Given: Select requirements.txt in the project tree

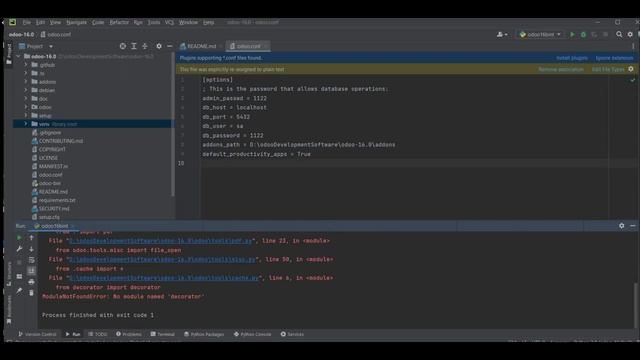Looking at the screenshot, I should click(x=57, y=200).
